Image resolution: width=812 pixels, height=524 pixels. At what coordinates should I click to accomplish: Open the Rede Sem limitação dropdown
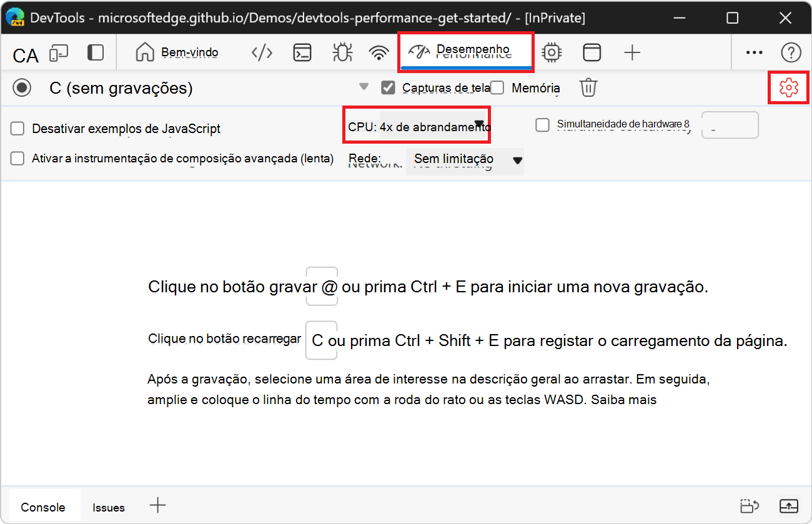[x=465, y=160]
